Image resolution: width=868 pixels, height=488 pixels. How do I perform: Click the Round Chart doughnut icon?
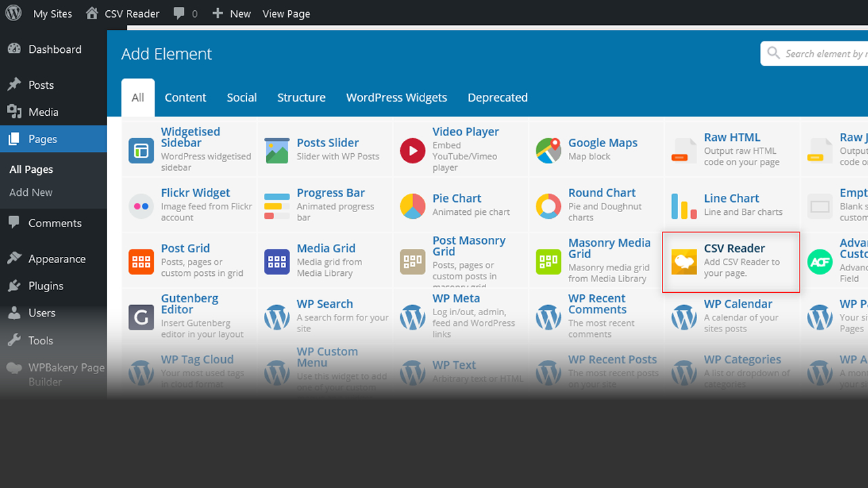(x=548, y=206)
